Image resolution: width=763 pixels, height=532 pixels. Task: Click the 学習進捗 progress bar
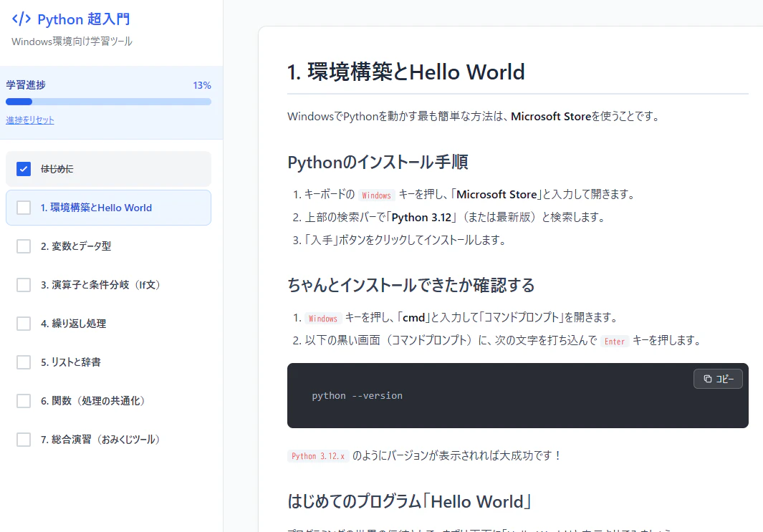108,102
